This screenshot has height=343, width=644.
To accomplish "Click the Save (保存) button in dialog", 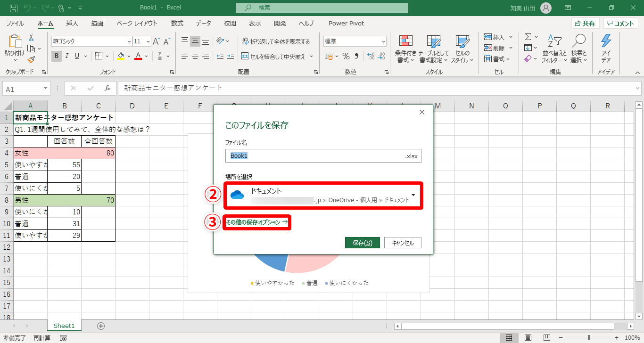I will pyautogui.click(x=363, y=243).
